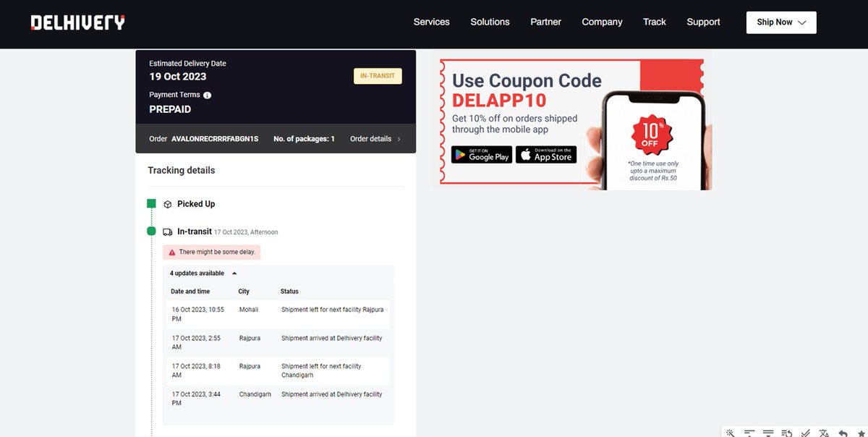Click the Order details chevron arrow
Screen dimensions: 868x437
(399, 139)
